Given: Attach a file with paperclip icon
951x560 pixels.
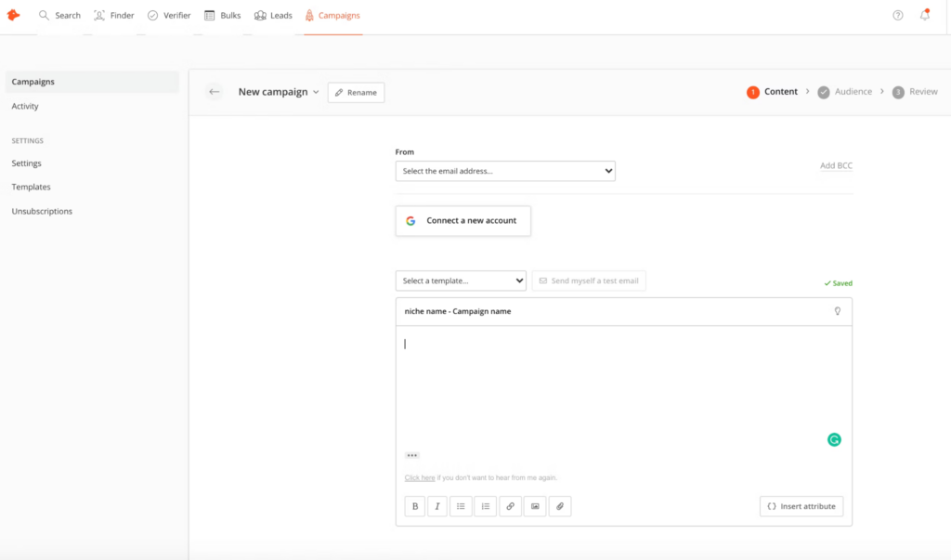Looking at the screenshot, I should (559, 506).
